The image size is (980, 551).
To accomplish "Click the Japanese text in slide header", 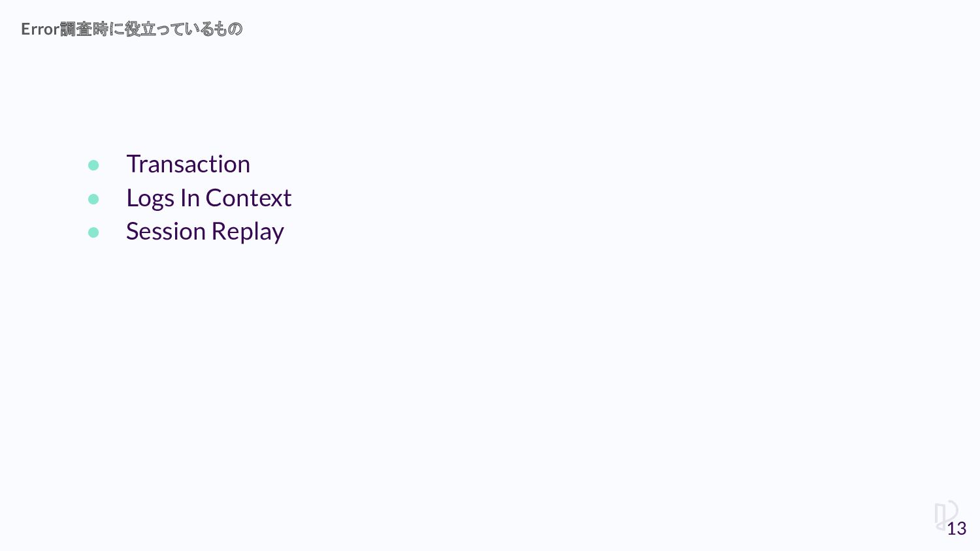I will coord(152,29).
